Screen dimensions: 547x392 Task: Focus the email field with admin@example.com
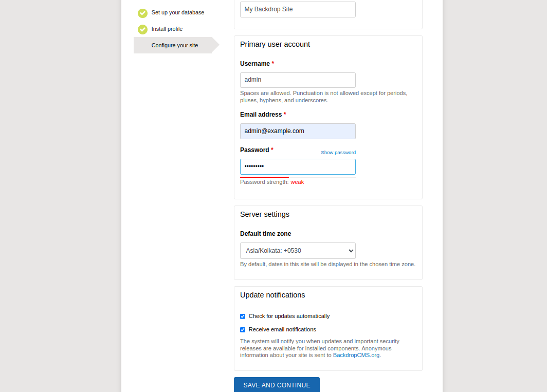click(298, 131)
